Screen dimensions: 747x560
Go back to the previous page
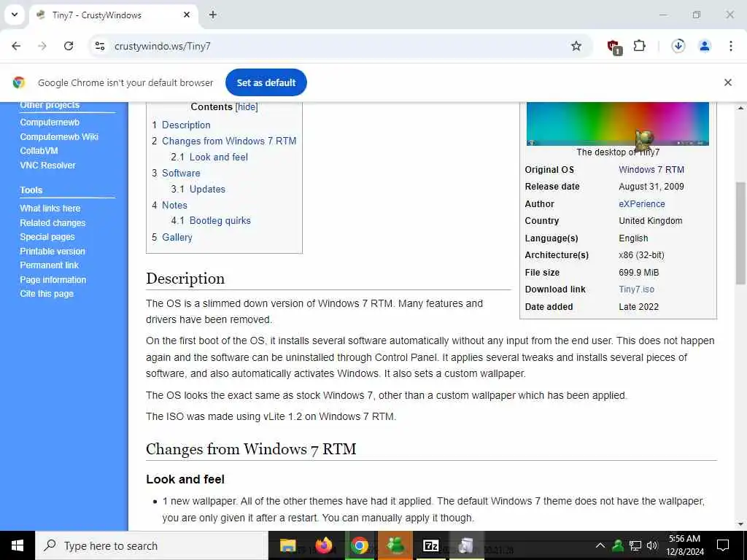[x=16, y=46]
